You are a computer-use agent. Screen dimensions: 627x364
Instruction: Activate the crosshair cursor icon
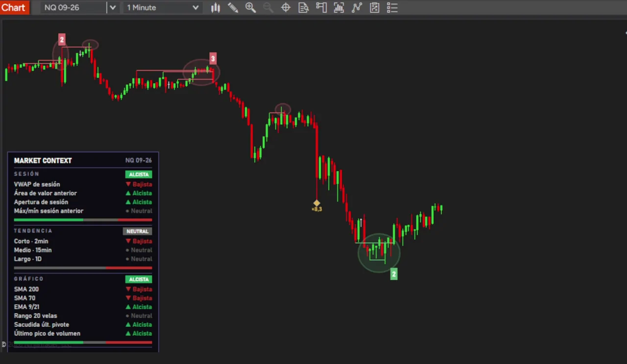[x=286, y=8]
